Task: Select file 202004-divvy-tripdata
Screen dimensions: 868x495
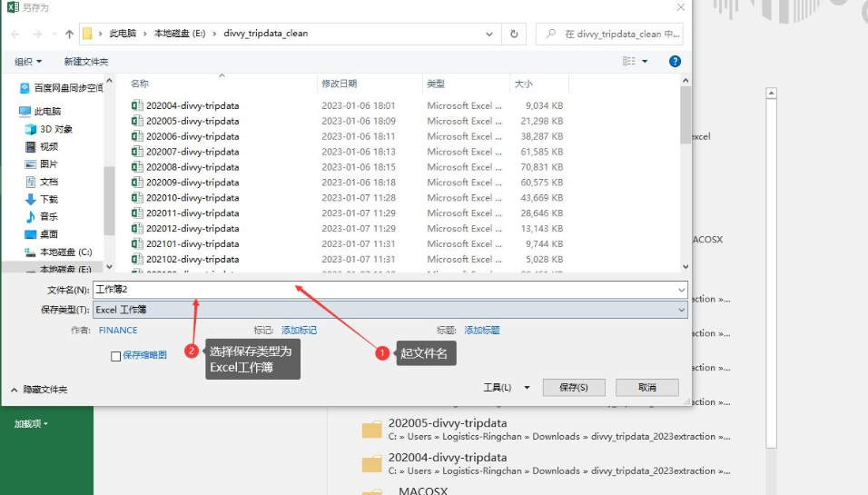Action: [x=192, y=105]
